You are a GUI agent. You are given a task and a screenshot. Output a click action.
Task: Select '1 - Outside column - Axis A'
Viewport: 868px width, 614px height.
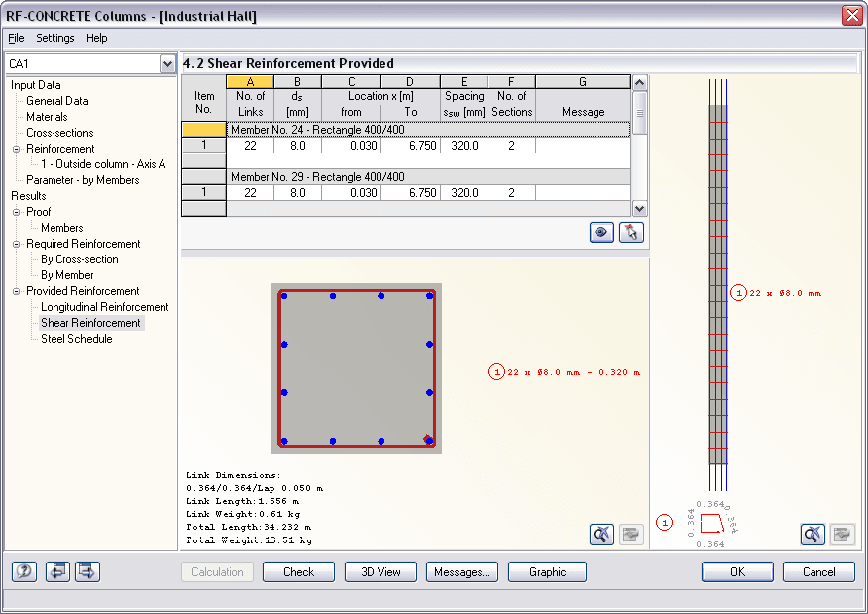coord(103,164)
